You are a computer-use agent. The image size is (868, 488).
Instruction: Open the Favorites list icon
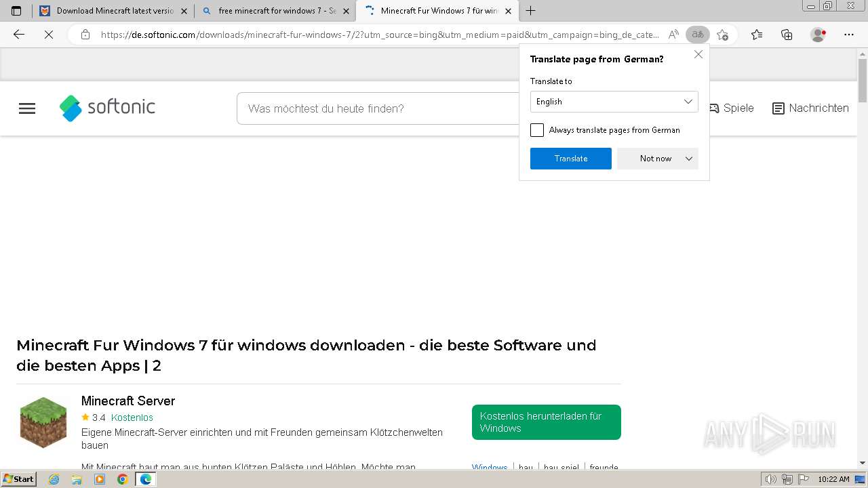[x=757, y=35]
